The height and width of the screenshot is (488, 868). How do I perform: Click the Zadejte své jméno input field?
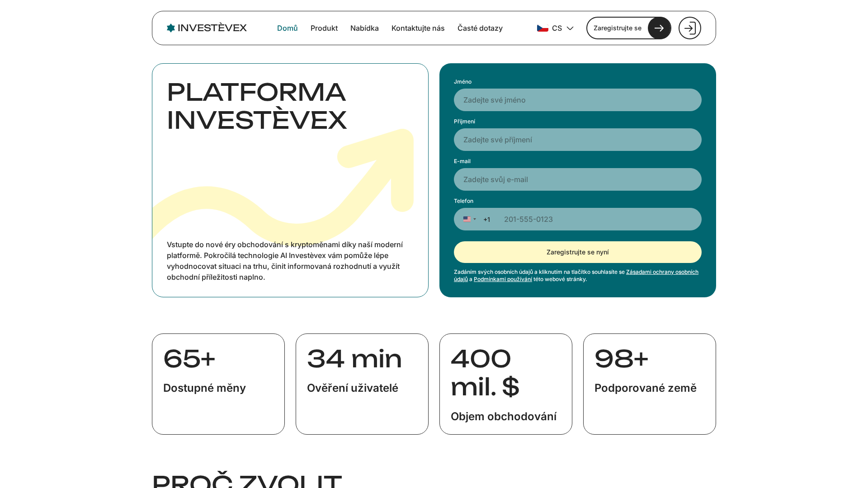577,100
